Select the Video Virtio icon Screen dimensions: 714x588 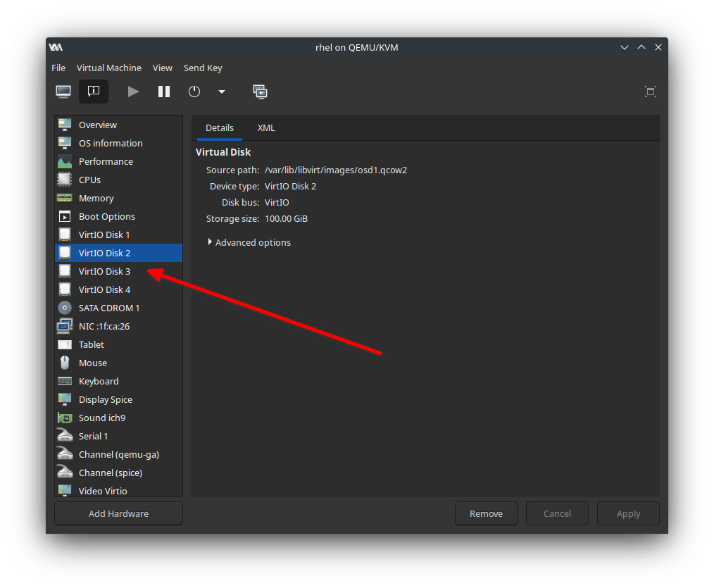coord(65,491)
